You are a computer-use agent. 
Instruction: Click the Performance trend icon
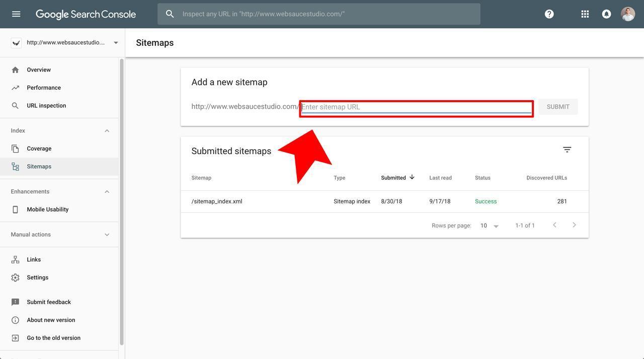coord(15,88)
